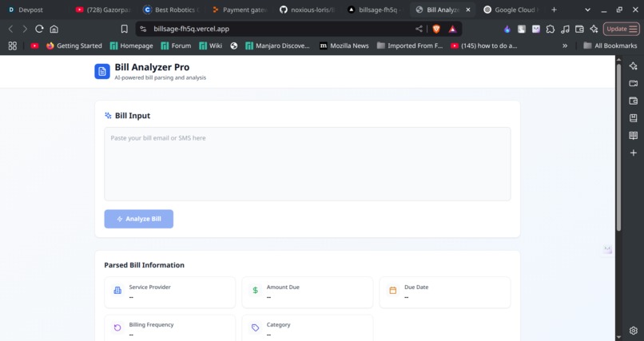Click the page vertical scrollbar thumb
The height and width of the screenshot is (341, 644).
coord(618,147)
